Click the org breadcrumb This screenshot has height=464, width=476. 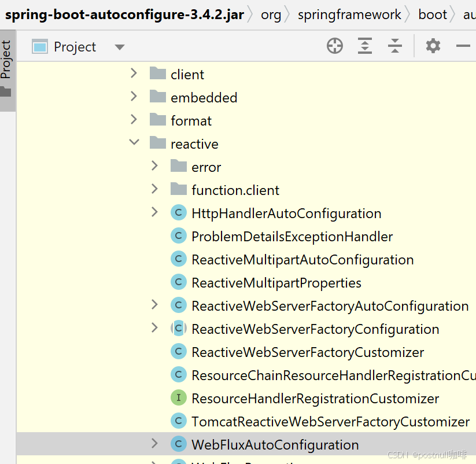(x=271, y=14)
